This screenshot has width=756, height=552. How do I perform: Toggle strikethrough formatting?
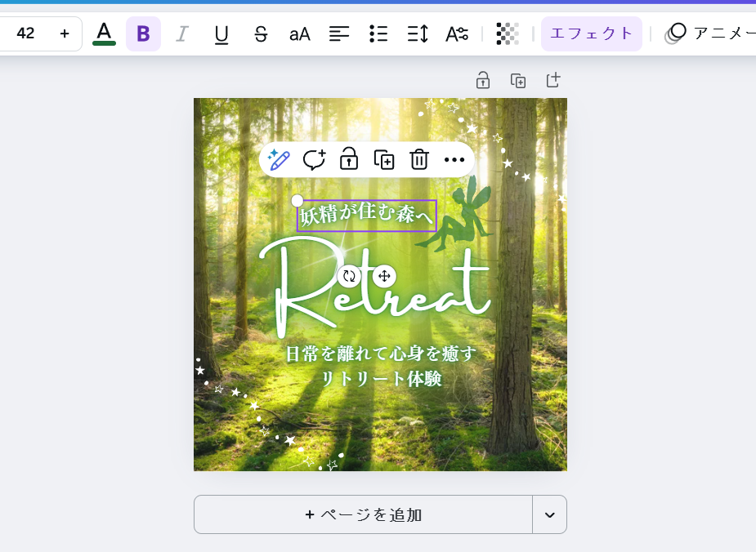[261, 33]
